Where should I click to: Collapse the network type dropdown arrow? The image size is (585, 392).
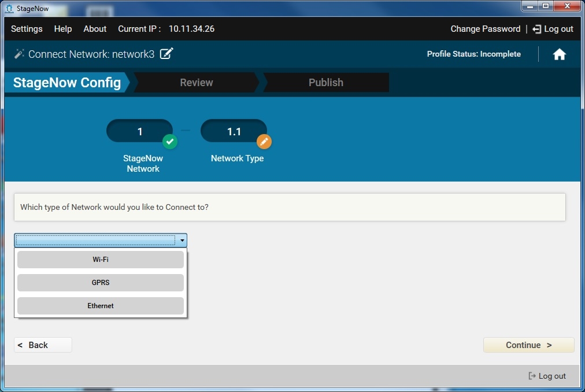(x=182, y=241)
